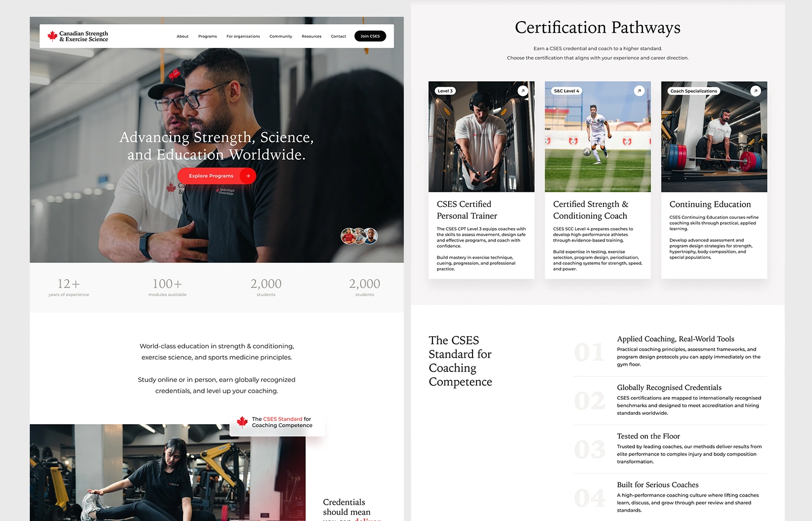812x521 pixels.
Task: Click the Explore Programs button
Action: tap(217, 176)
